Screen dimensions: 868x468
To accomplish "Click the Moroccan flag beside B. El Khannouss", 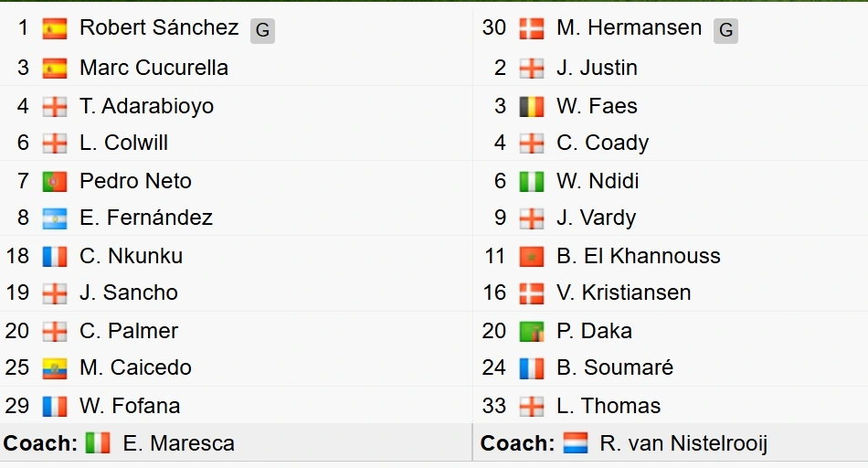I will point(532,256).
